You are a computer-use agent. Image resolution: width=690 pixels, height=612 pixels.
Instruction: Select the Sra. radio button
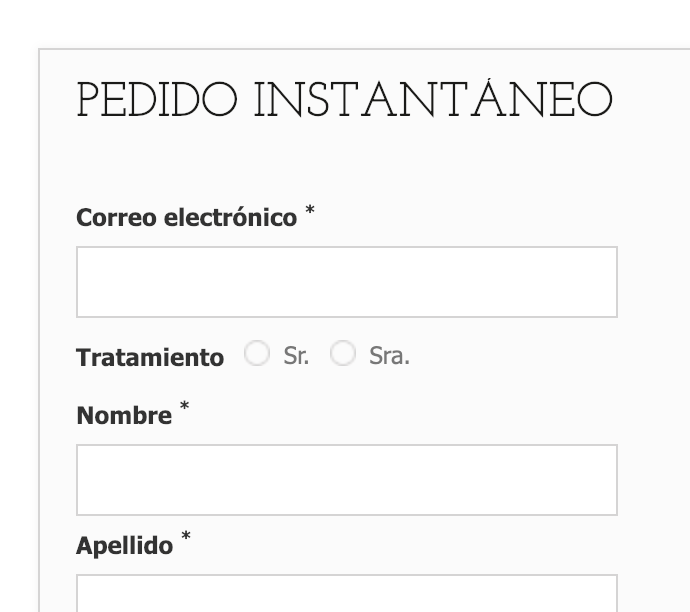click(343, 353)
